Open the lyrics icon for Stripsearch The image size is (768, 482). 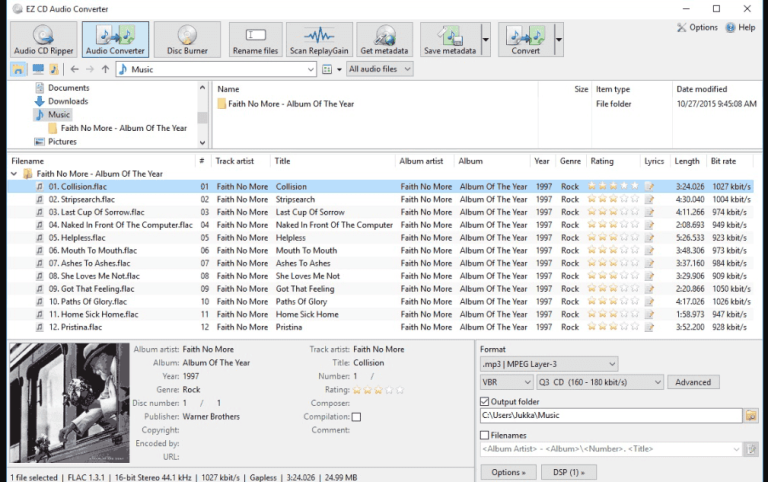click(649, 199)
